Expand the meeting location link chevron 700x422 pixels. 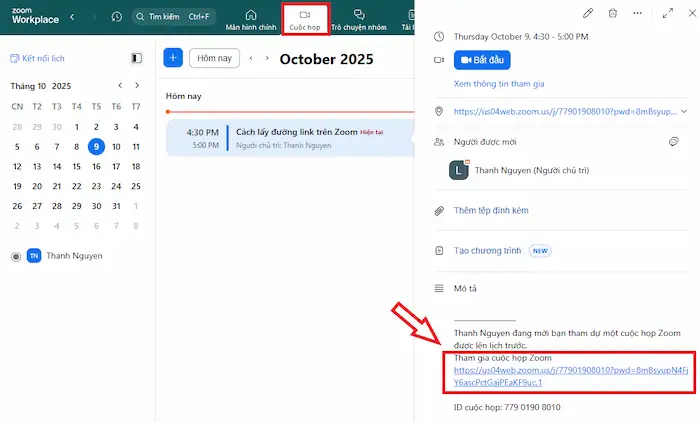coord(683,111)
